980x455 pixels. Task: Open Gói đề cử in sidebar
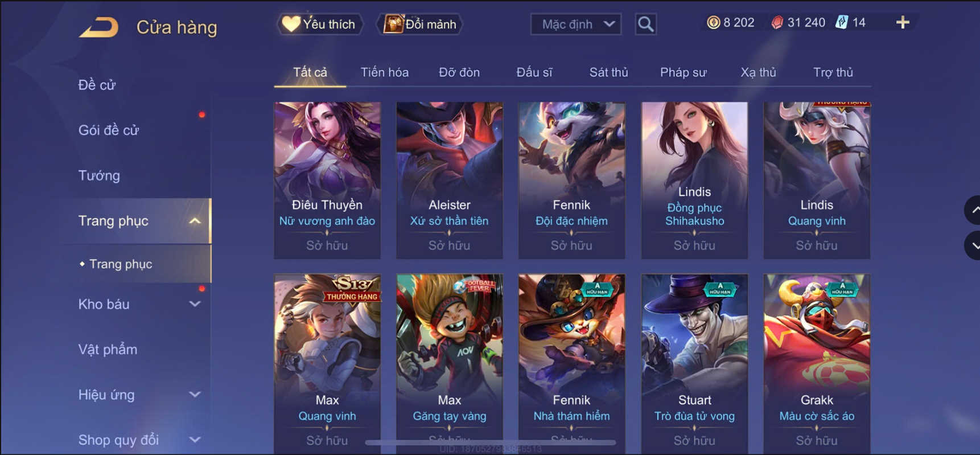pyautogui.click(x=108, y=130)
